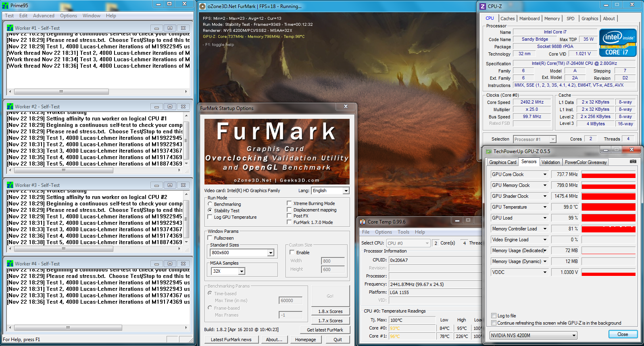Switch to the Mainboard tab in CPU-Z
644x346 pixels.
pos(529,19)
